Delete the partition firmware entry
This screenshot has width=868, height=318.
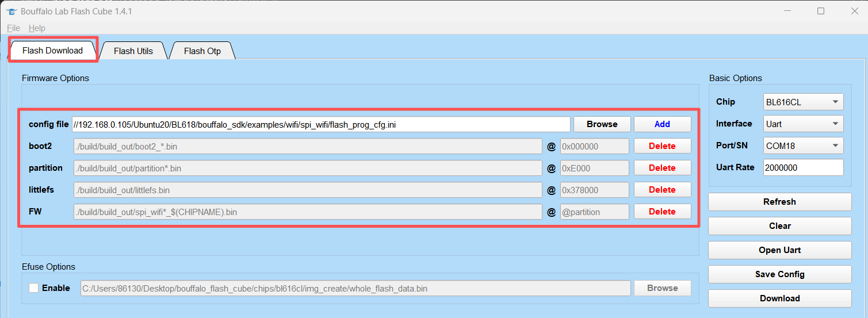coord(663,168)
